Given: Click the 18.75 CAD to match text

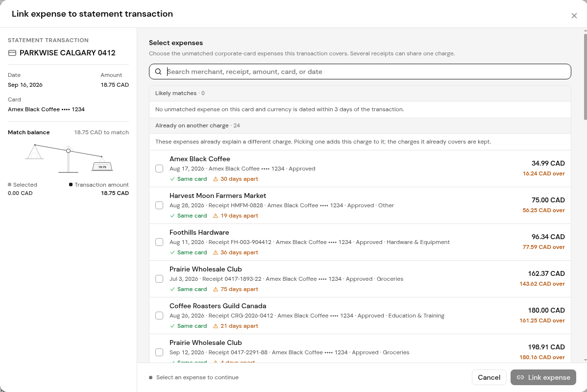Looking at the screenshot, I should (x=101, y=132).
